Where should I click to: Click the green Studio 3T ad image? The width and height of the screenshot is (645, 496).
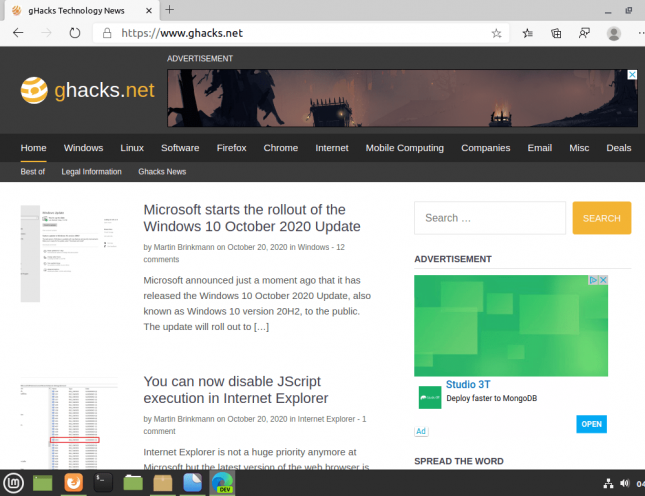click(511, 326)
